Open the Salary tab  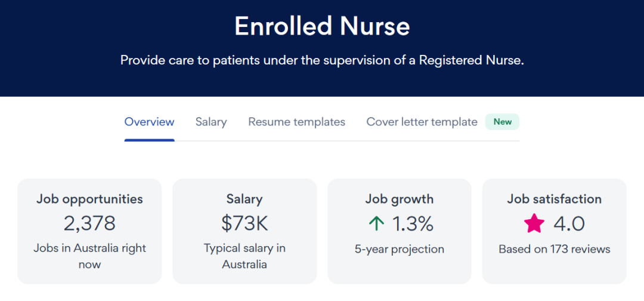tap(211, 122)
